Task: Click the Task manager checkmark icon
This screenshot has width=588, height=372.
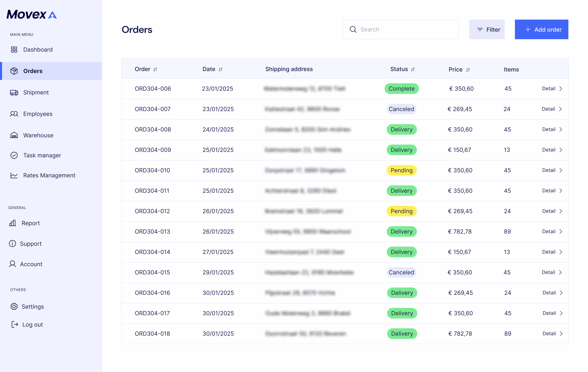Action: [x=14, y=155]
